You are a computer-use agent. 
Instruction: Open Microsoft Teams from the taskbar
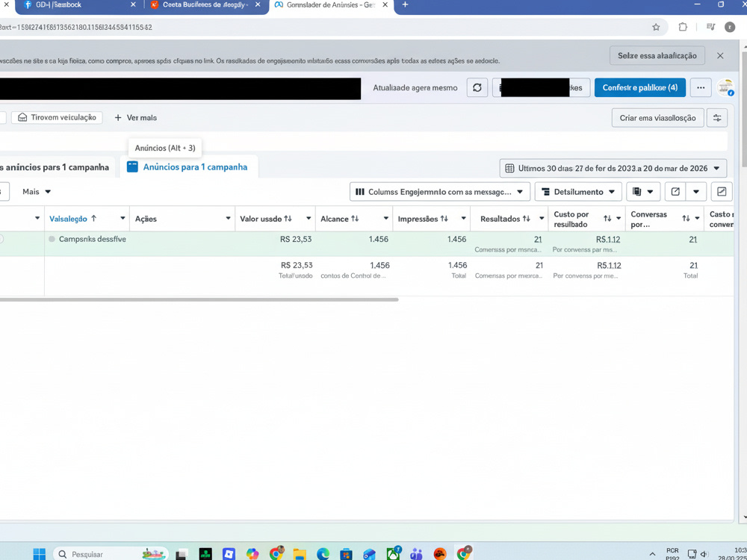(x=417, y=554)
